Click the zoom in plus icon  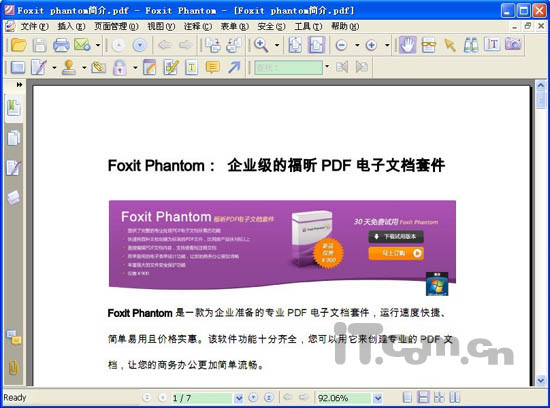[371, 45]
